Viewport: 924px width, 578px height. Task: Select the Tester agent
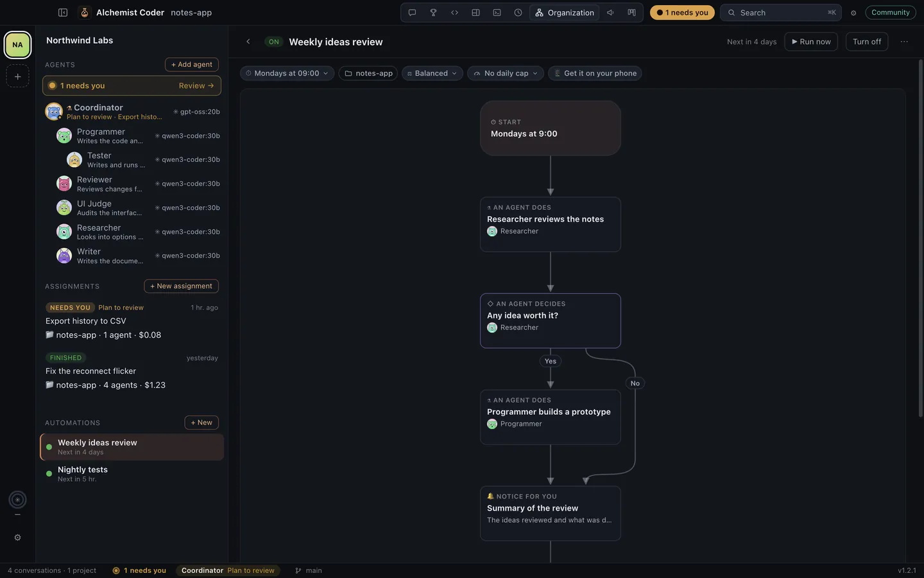(142, 159)
